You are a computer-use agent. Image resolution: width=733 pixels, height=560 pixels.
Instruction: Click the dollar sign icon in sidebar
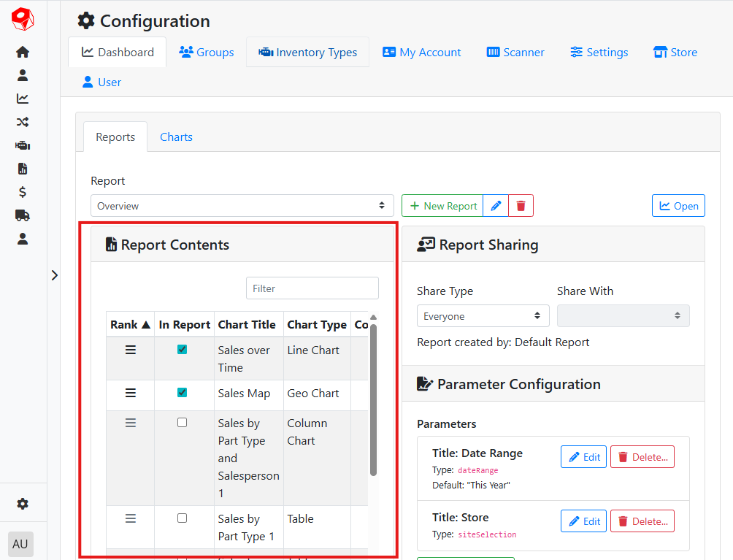tap(23, 192)
